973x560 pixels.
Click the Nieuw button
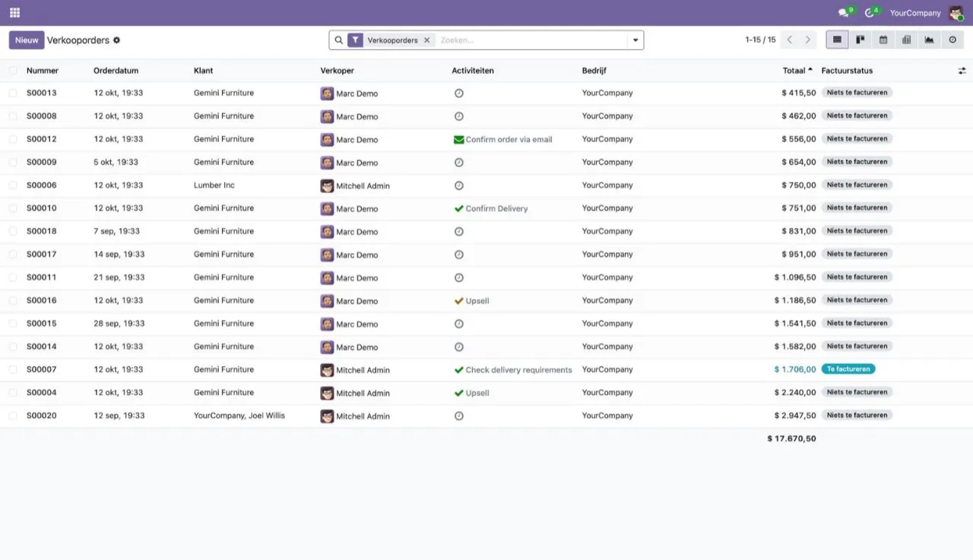click(x=27, y=40)
